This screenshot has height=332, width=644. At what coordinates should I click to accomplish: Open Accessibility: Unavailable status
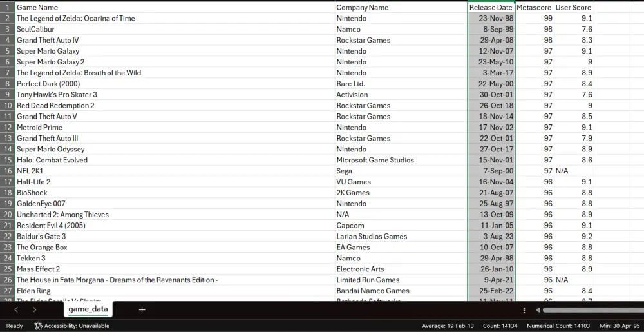tap(72, 326)
